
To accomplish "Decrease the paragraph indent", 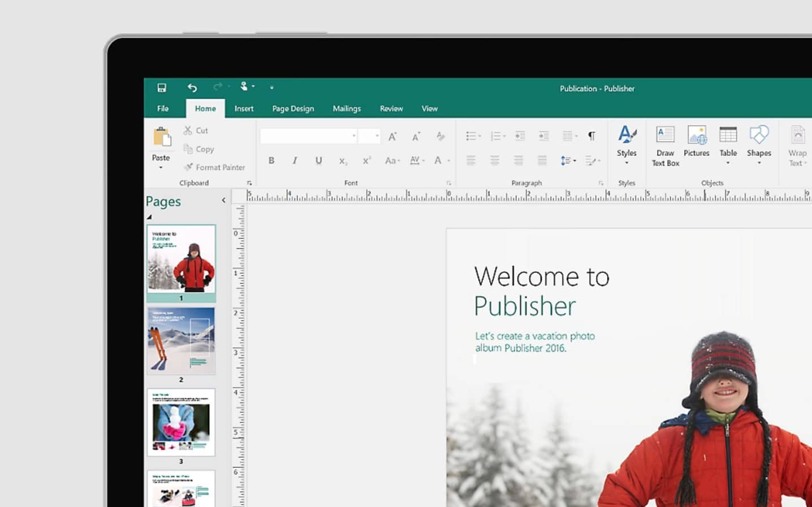I will click(x=520, y=136).
